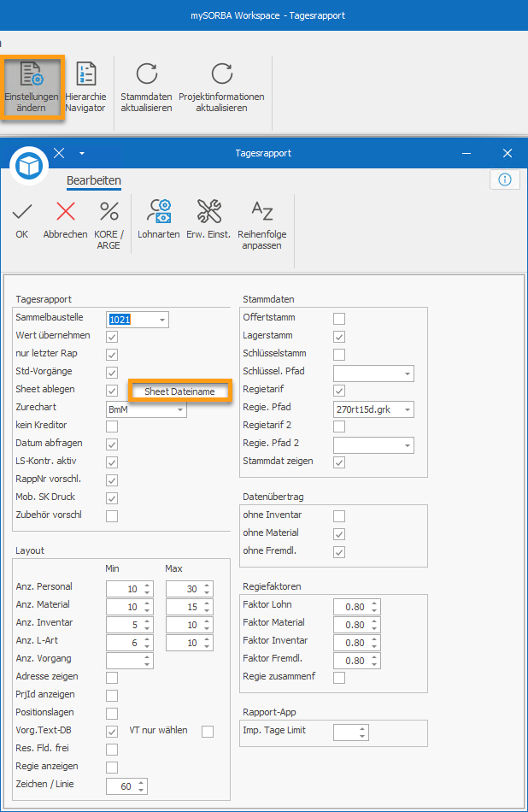Open KORE / ARGE percent settings
The image size is (528, 812).
(x=109, y=226)
